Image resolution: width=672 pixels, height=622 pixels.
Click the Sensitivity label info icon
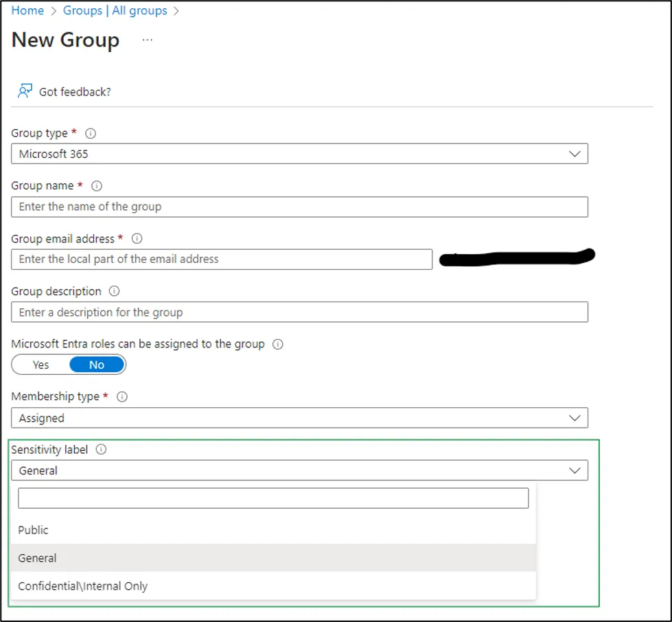100,450
